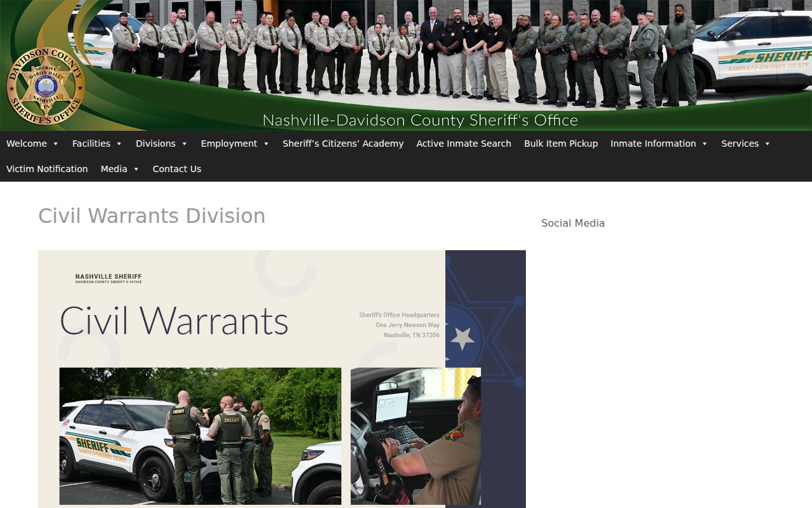Click the Nashville Sheriff logo text in flyer

pyautogui.click(x=108, y=278)
